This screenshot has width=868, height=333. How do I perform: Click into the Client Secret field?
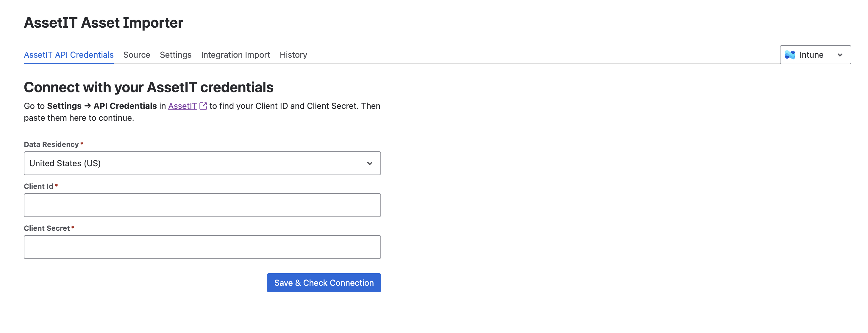pyautogui.click(x=202, y=247)
